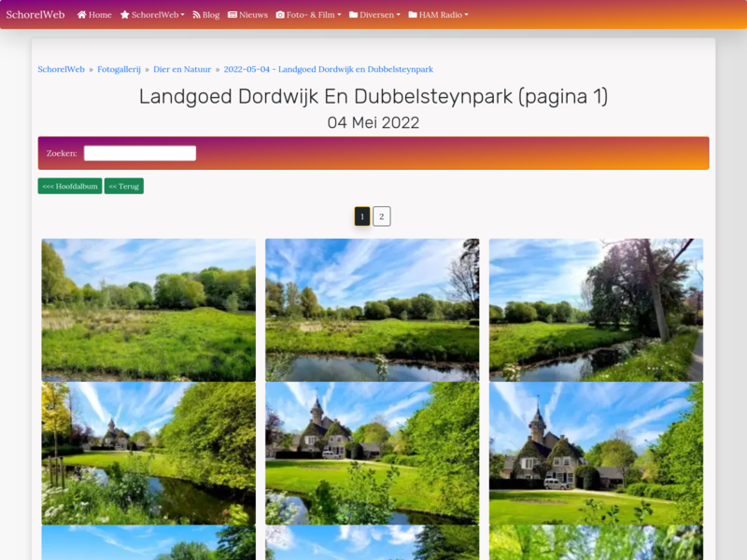Click the date text 04 Mei 2022
747x560 pixels.
coord(373,123)
